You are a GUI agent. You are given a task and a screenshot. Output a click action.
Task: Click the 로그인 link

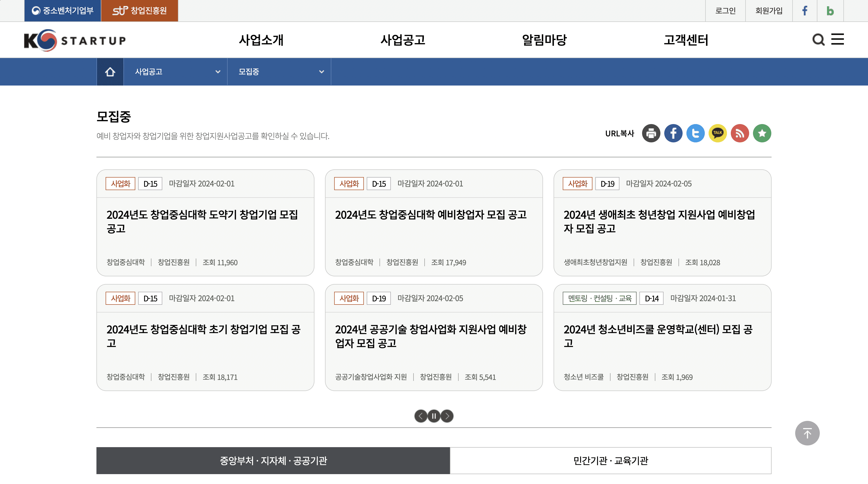coord(726,11)
